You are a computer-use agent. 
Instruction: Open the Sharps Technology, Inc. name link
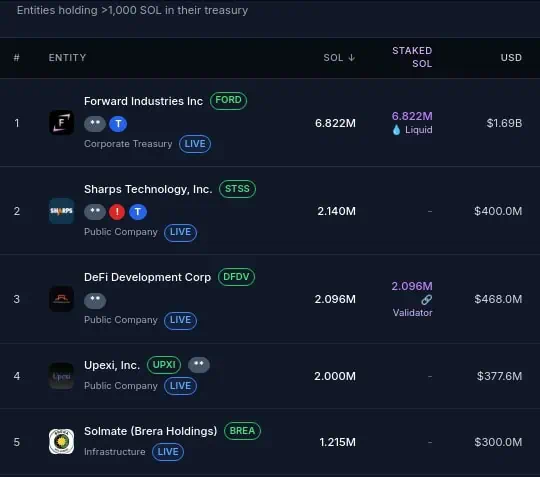[148, 189]
